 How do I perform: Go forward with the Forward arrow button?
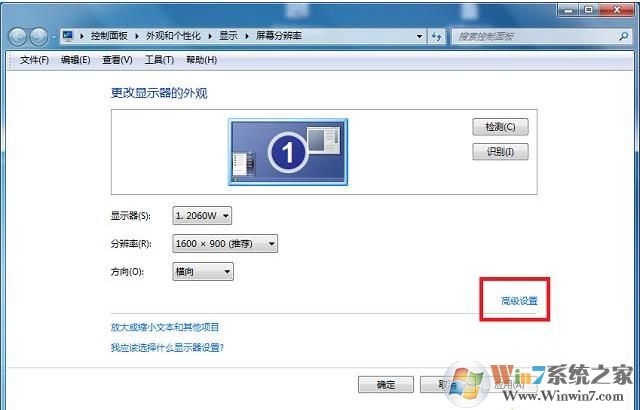pos(39,37)
